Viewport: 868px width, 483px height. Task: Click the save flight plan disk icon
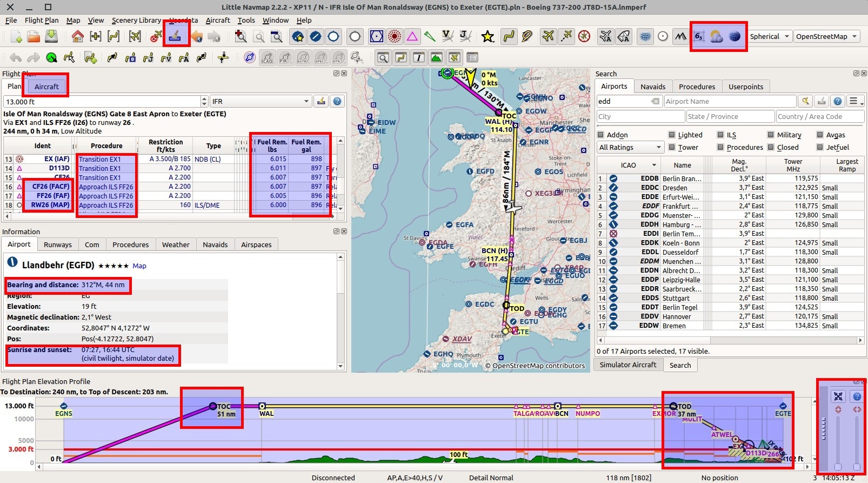51,37
